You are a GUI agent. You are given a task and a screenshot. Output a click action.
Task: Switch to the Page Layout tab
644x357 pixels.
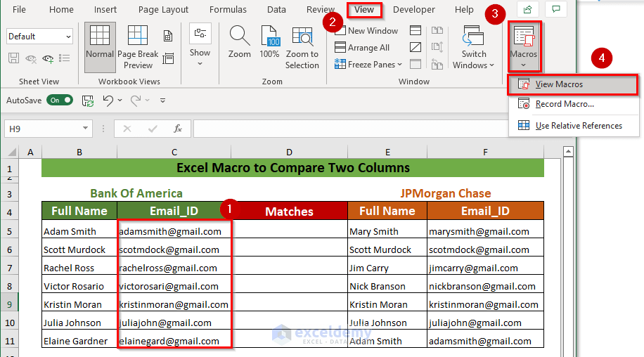pyautogui.click(x=163, y=9)
